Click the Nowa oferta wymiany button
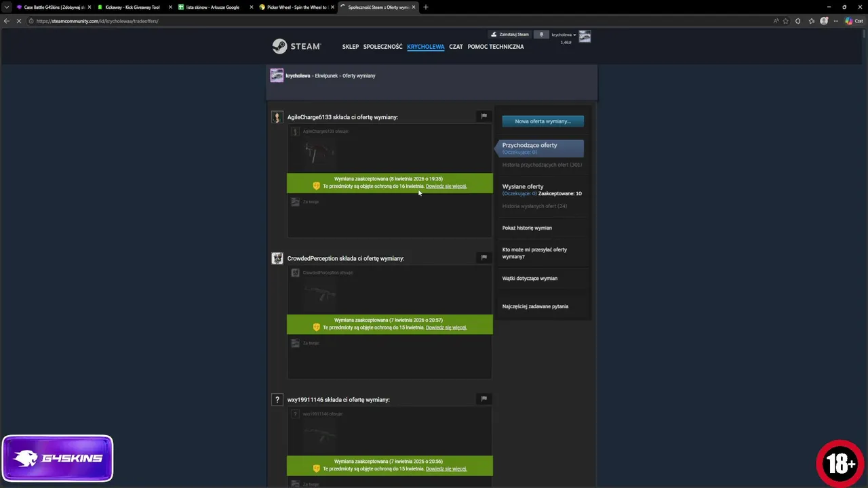 click(542, 121)
